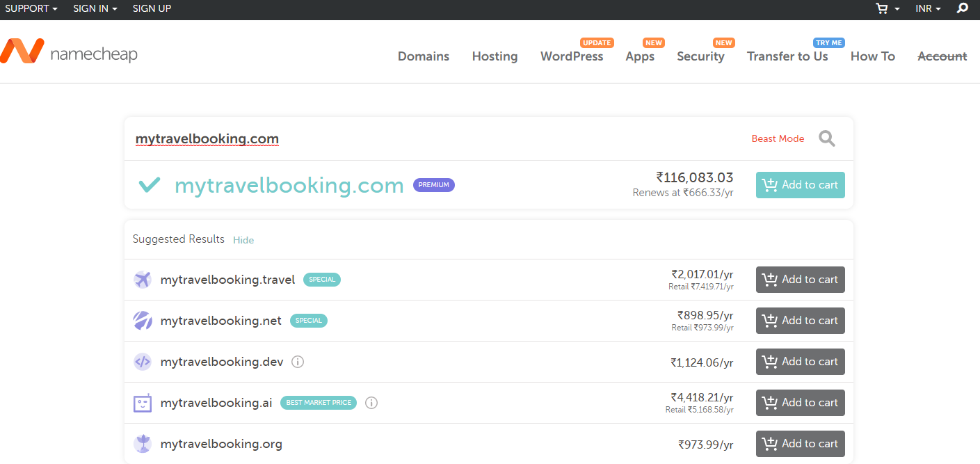Viewport: 980px width, 464px height.
Task: Click the flower icon for mytravelbooking.org
Action: pyautogui.click(x=142, y=444)
